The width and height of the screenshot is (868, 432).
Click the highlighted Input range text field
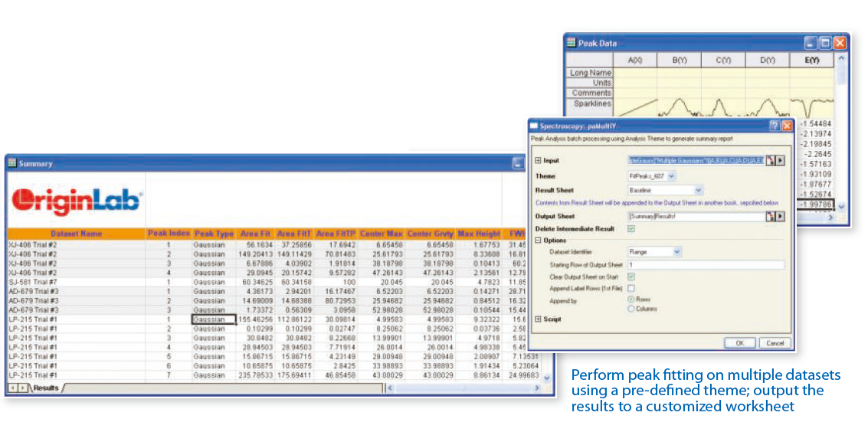tap(696, 160)
